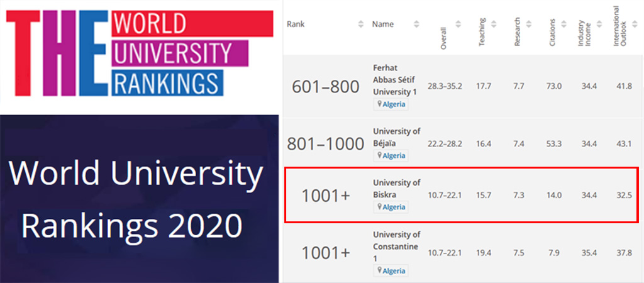This screenshot has height=283, width=644.
Task: Sort by International Outlook arrows
Action: 634,25
